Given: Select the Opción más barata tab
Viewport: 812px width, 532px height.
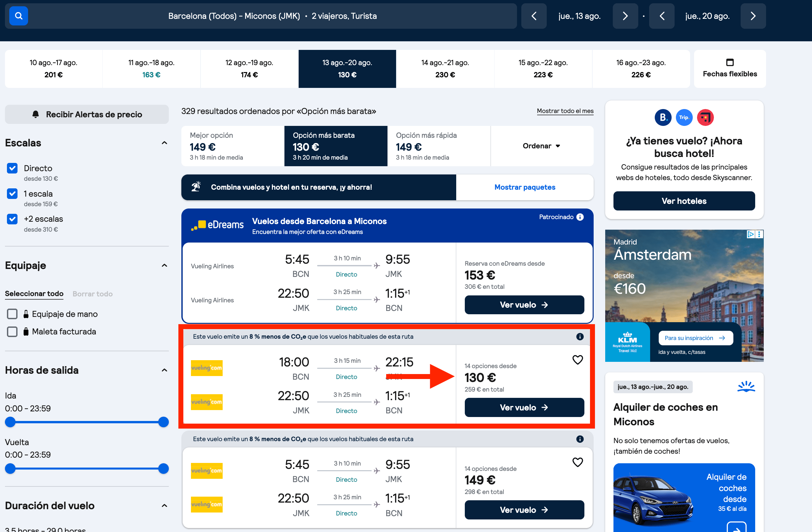Looking at the screenshot, I should [x=336, y=146].
